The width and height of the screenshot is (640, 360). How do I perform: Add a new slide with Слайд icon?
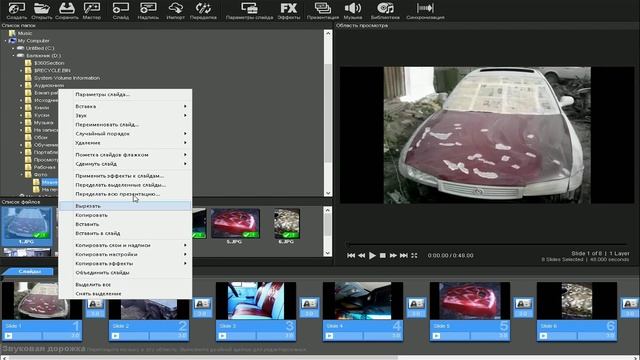pyautogui.click(x=121, y=11)
